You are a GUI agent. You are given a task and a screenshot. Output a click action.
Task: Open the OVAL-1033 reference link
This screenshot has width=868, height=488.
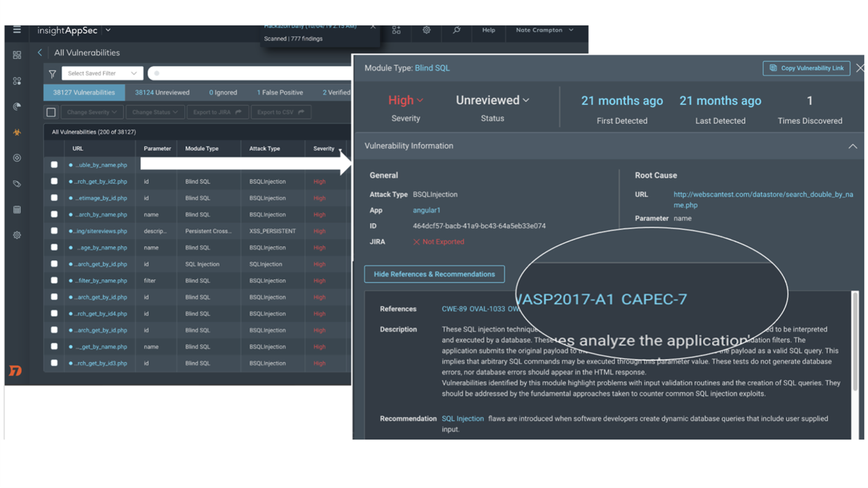[487, 309]
